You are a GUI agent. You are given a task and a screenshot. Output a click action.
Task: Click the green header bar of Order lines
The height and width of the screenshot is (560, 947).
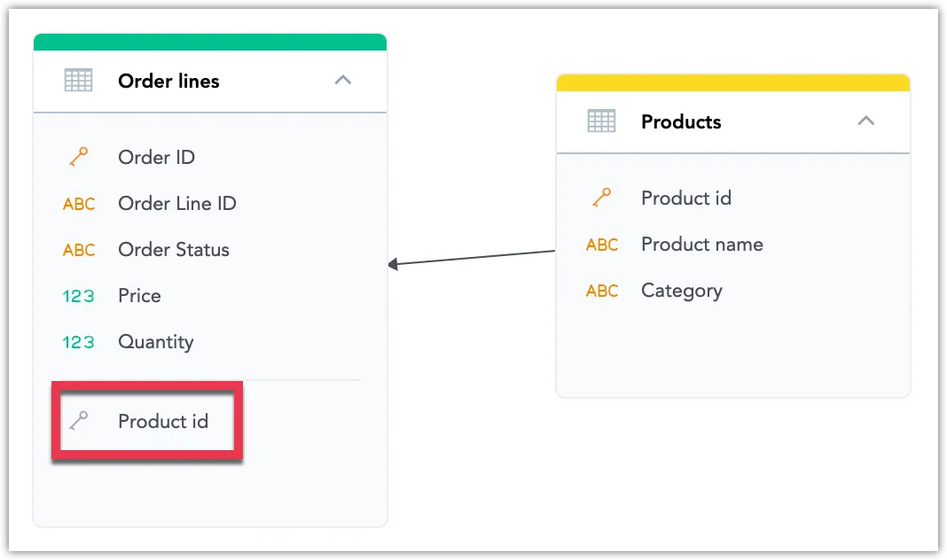click(209, 41)
